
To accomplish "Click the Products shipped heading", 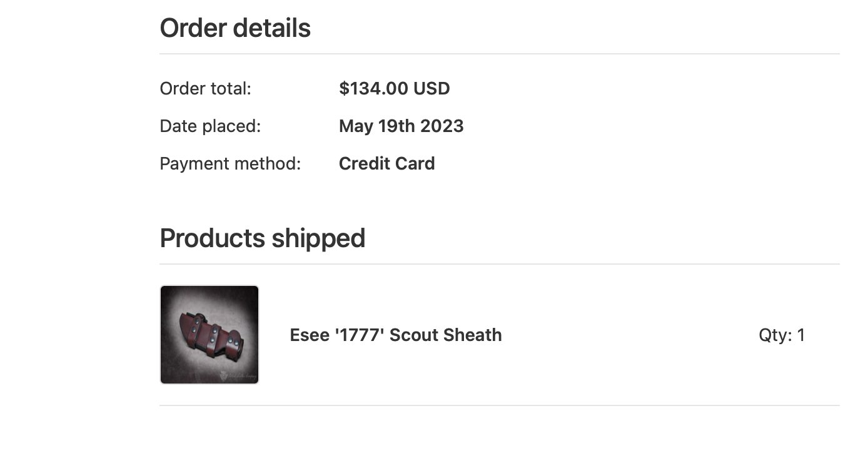I will [x=263, y=238].
